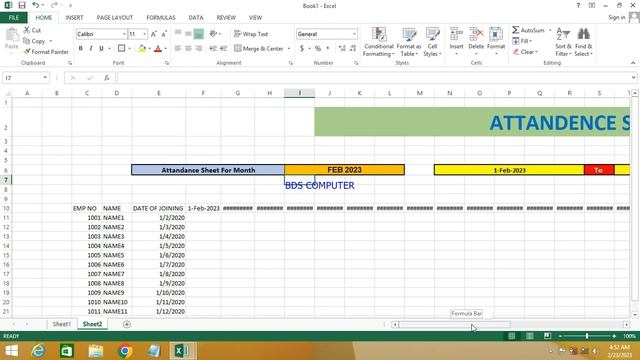Image resolution: width=640 pixels, height=360 pixels.
Task: Open Cell Styles gallery
Action: point(432,42)
